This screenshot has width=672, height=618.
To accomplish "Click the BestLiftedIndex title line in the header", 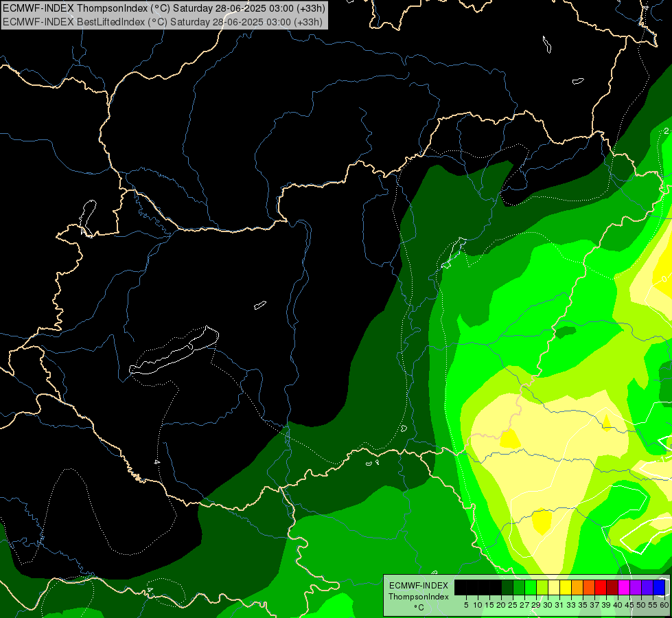I will [163, 21].
